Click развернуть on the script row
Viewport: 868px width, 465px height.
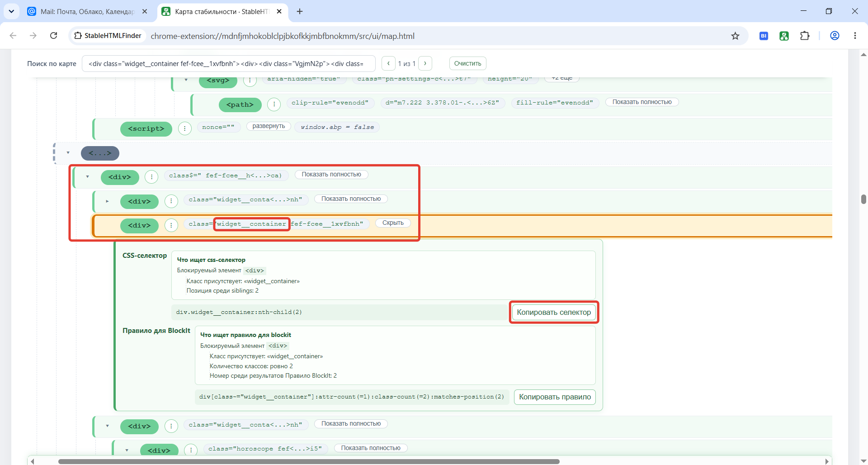tap(269, 126)
